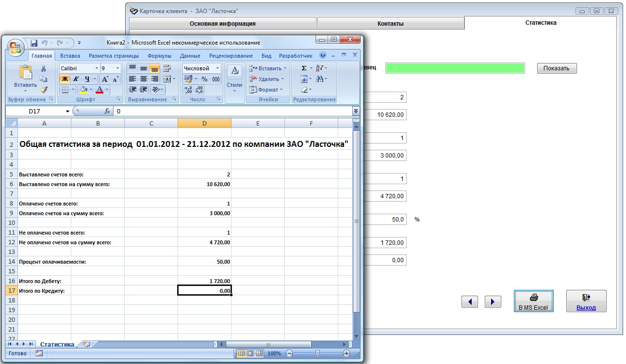Align cell content to bottom
The width and height of the screenshot is (626, 364).
[x=154, y=68]
